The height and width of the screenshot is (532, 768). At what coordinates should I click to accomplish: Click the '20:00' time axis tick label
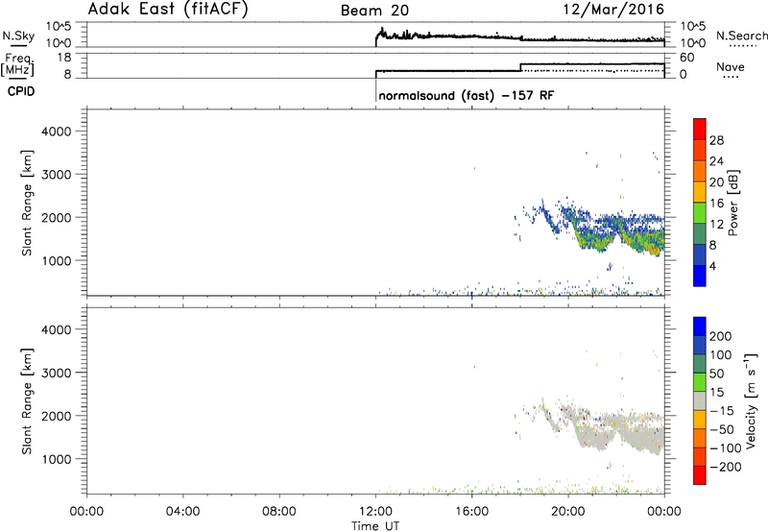click(567, 512)
